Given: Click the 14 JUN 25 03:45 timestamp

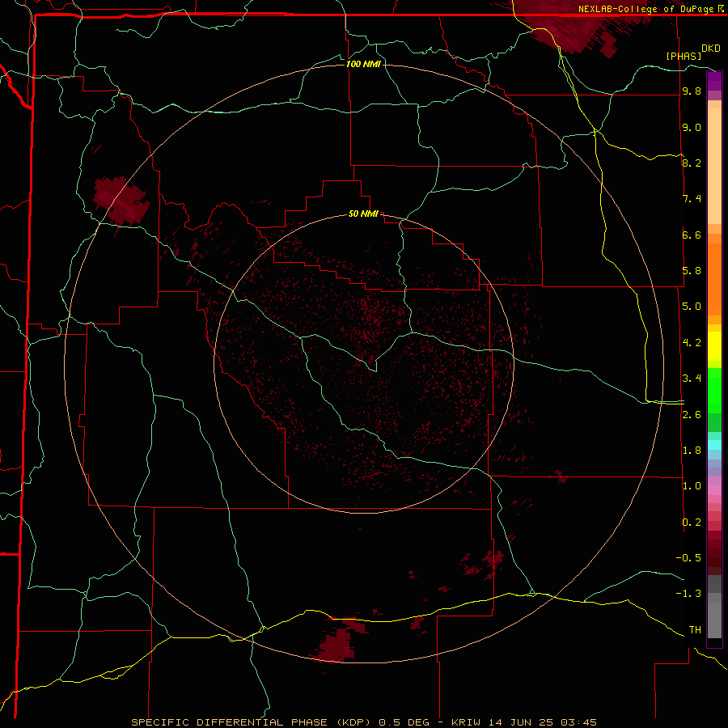Looking at the screenshot, I should [x=544, y=722].
